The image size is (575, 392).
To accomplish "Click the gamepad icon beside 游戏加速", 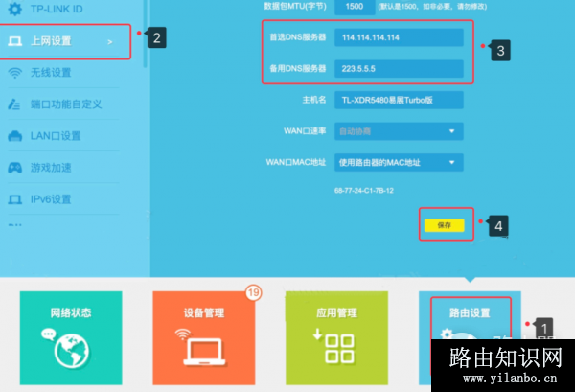I will point(15,168).
